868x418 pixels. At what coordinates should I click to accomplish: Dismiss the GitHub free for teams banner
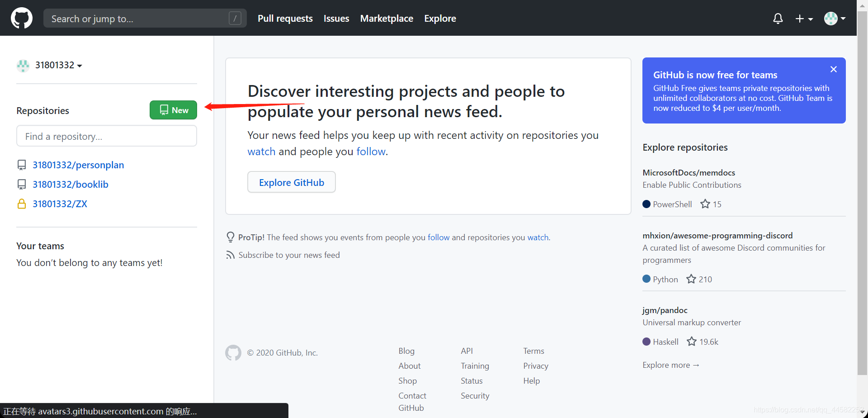[x=834, y=69]
